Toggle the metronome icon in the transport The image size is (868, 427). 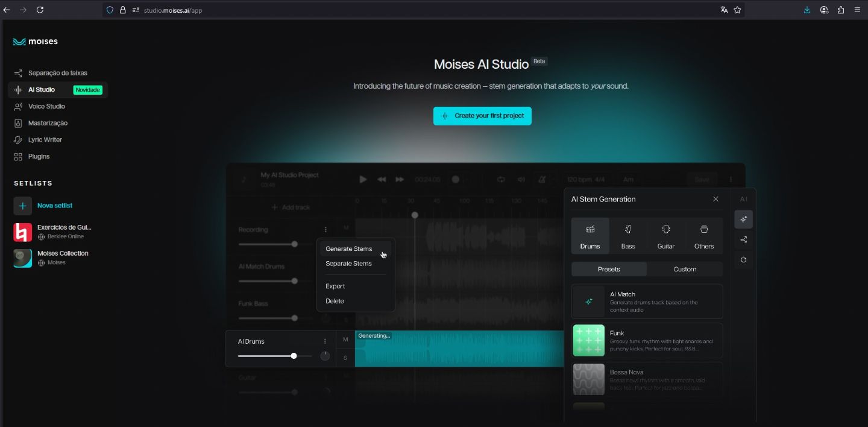542,179
